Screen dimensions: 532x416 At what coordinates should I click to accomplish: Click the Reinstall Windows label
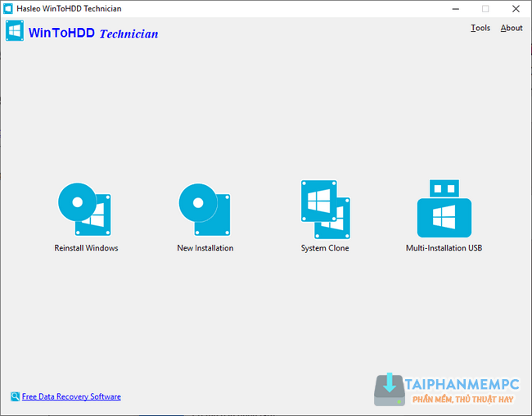(86, 248)
